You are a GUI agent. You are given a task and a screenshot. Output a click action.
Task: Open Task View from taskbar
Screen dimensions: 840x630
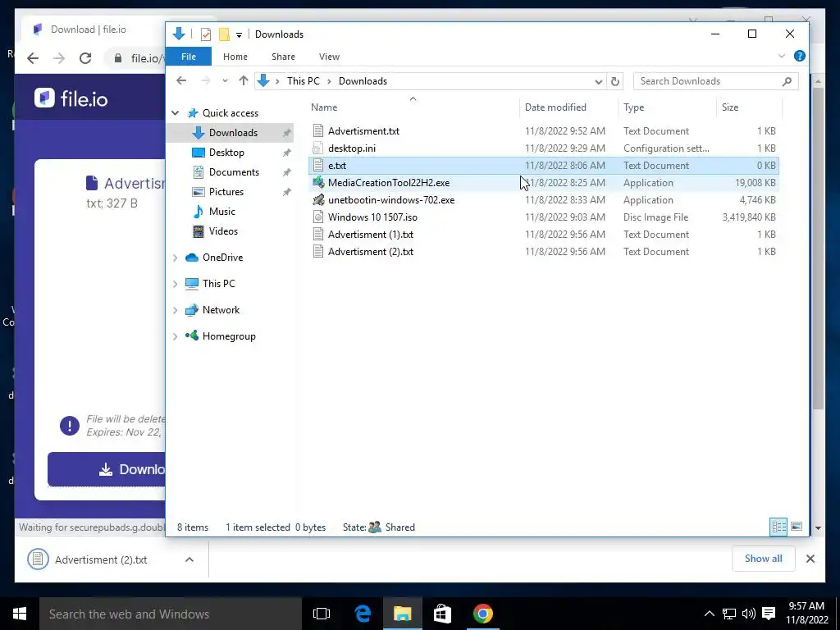pos(322,614)
